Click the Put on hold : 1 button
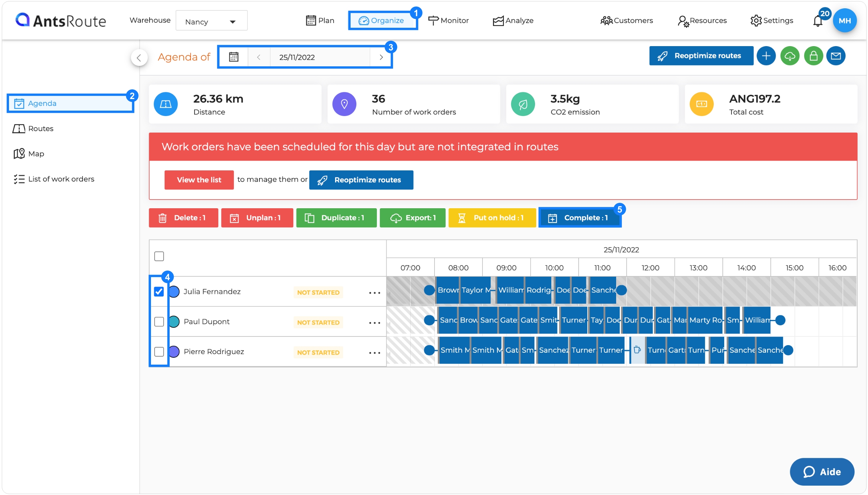 pyautogui.click(x=492, y=218)
